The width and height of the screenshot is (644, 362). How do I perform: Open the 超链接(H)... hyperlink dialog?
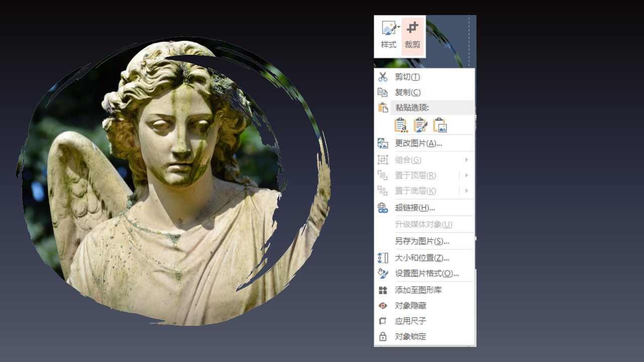click(424, 208)
